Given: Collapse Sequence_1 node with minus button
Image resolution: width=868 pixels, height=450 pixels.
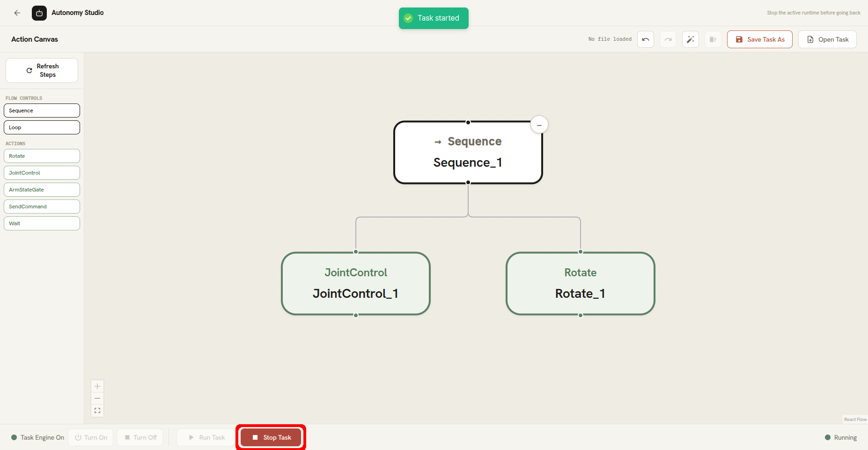Looking at the screenshot, I should coord(539,125).
